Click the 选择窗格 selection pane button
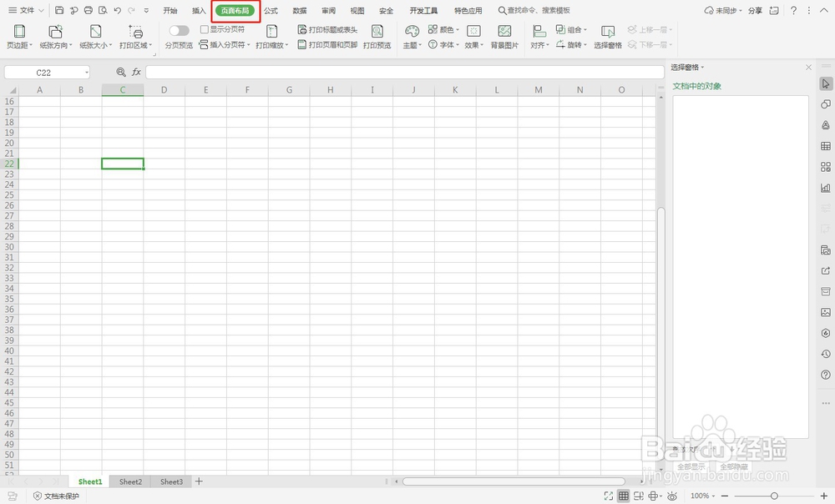The height and width of the screenshot is (504, 835). (x=608, y=37)
